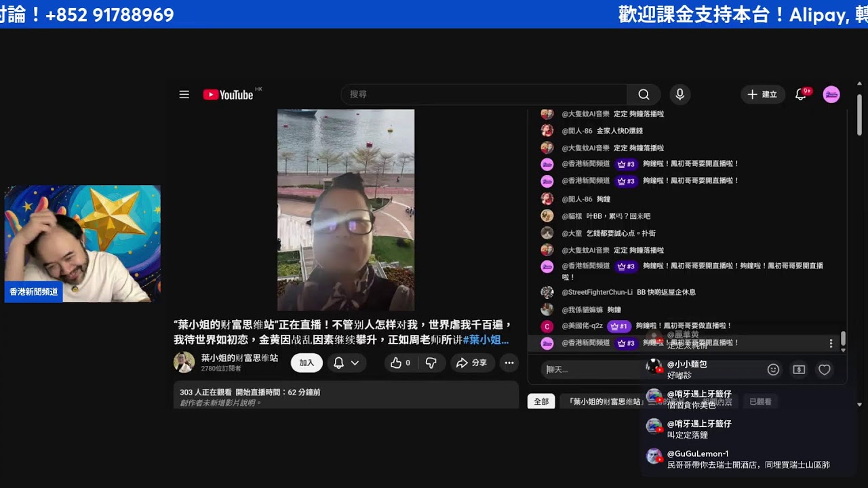Open the emoji picker in chat
868x488 pixels.
coord(773,369)
